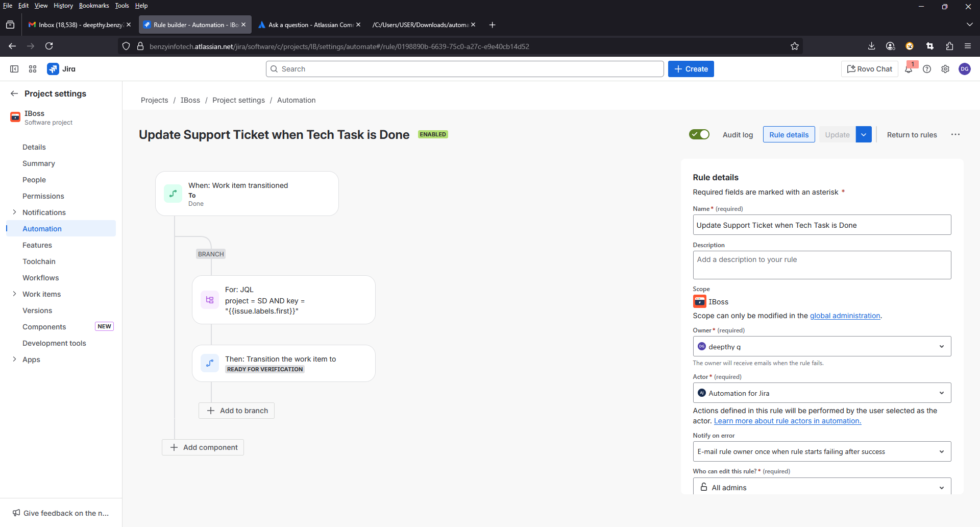Expand the Notifications sidebar section

coord(14,212)
